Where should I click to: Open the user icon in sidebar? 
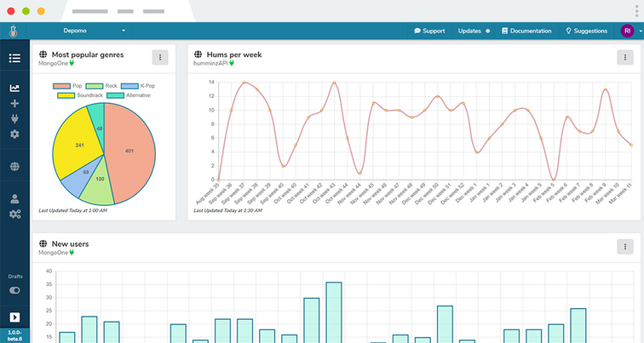point(14,198)
